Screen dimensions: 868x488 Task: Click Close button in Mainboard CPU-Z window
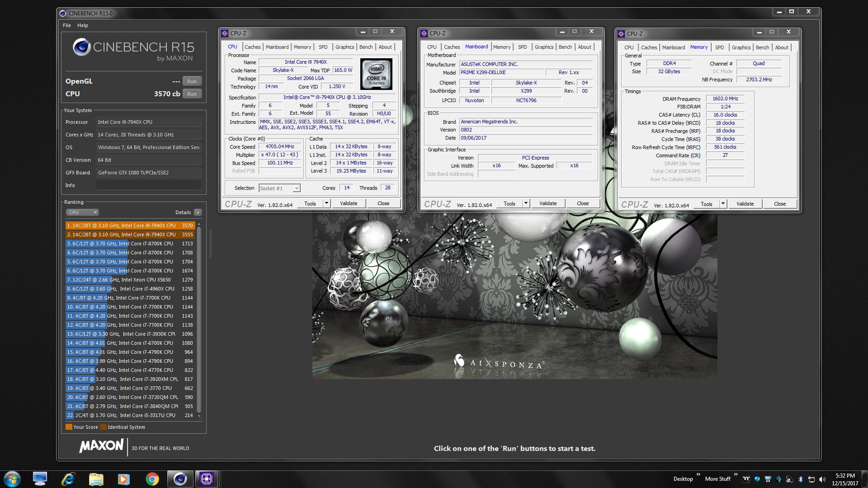tap(583, 204)
